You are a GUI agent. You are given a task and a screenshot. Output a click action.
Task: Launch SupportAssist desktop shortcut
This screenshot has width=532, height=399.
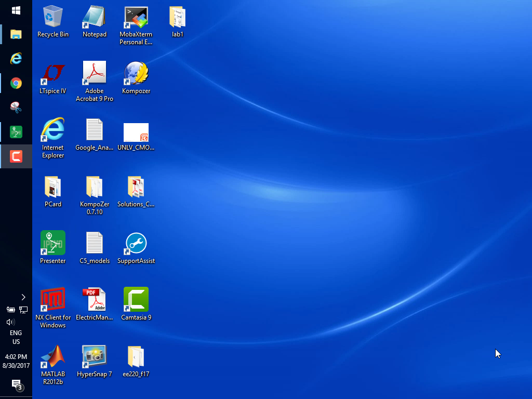(136, 244)
